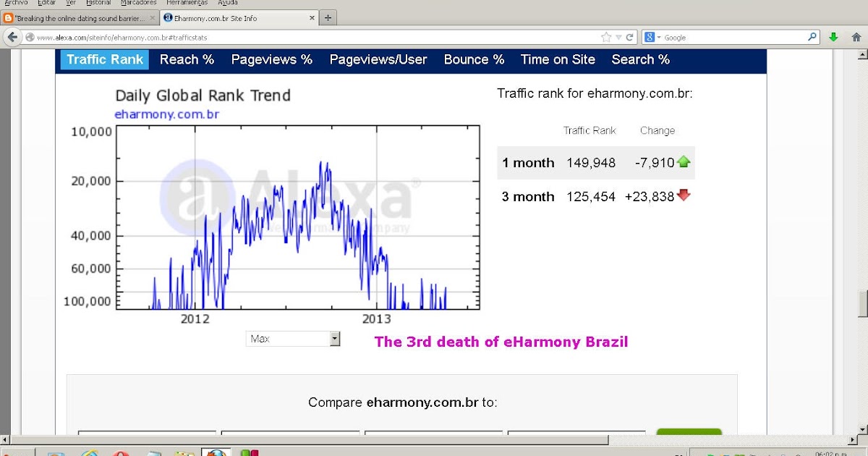
Task: View the Time on Site tab
Action: point(558,59)
